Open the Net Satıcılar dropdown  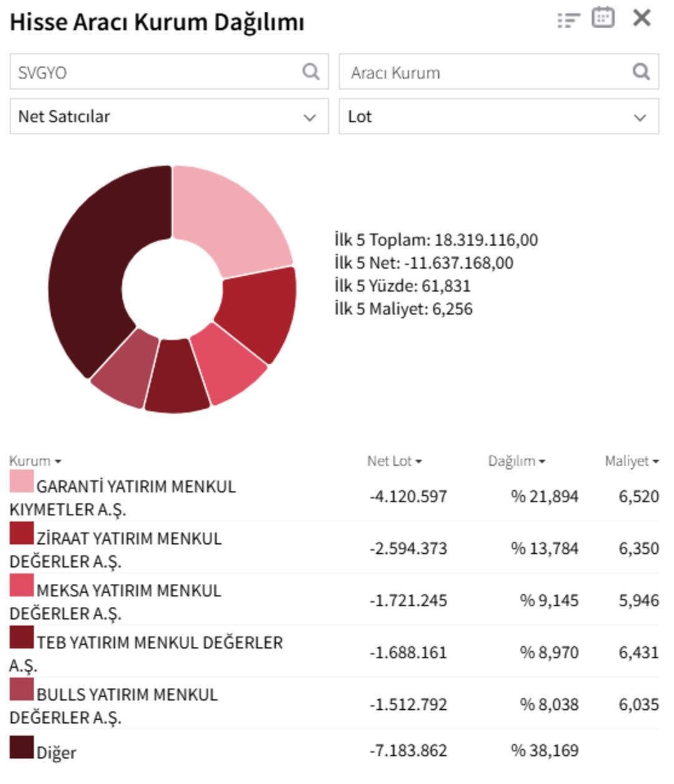tap(168, 116)
